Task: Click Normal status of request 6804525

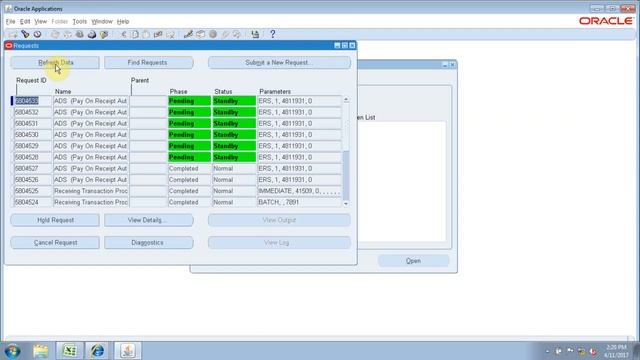Action: pos(234,191)
